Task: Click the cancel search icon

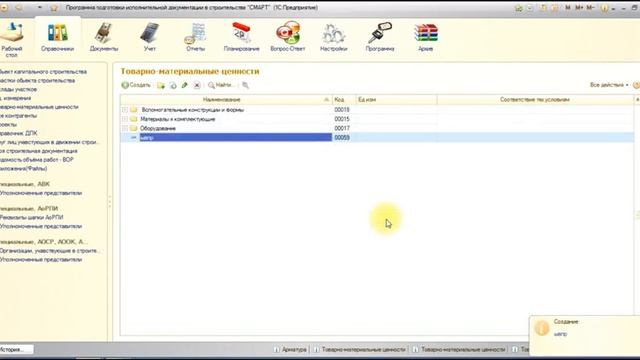Action: (x=245, y=85)
